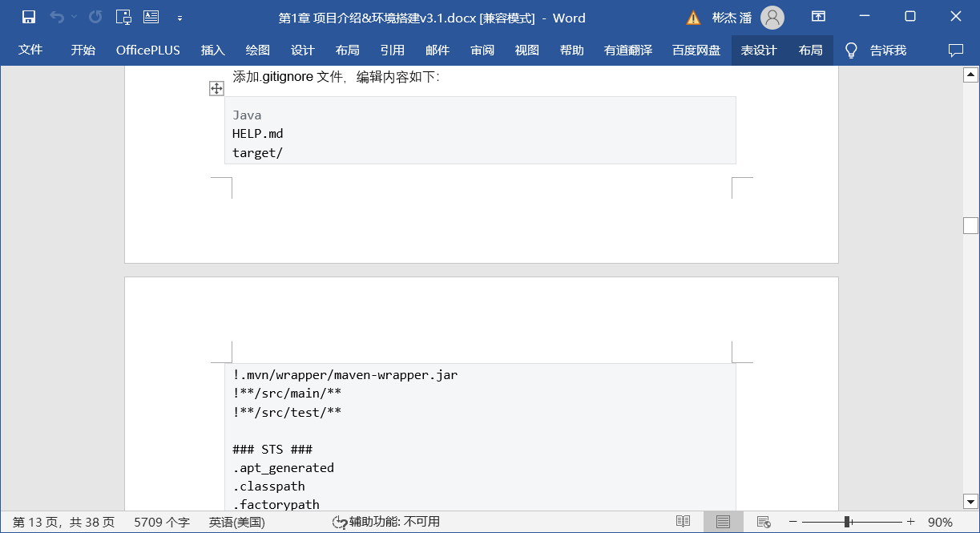Click the Undo arrow icon
The image size is (980, 533).
(x=56, y=17)
